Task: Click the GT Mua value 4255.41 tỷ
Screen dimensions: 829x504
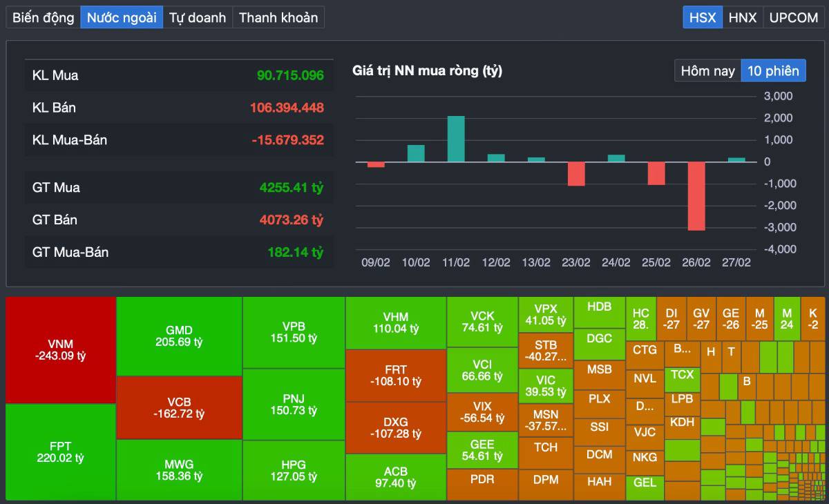Action: click(x=292, y=187)
